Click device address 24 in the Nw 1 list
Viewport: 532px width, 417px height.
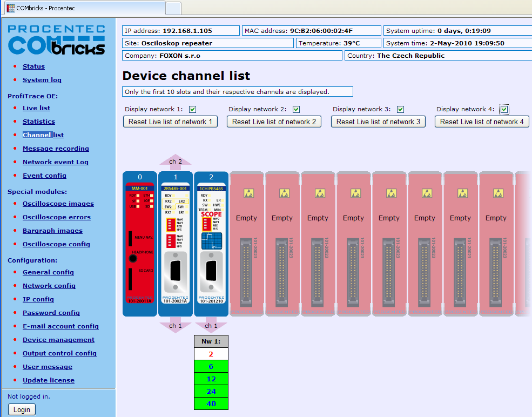coord(211,391)
